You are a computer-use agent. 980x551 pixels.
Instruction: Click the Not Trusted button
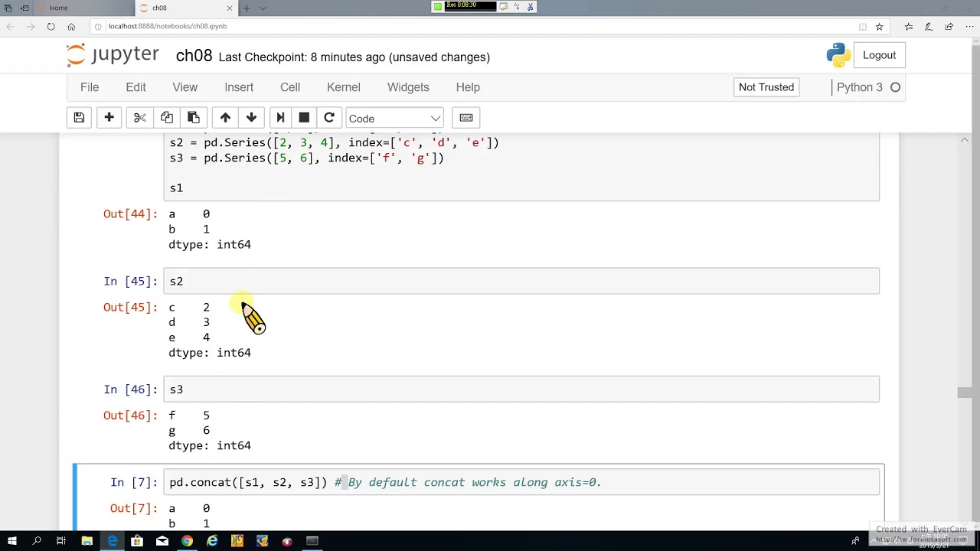tap(766, 87)
